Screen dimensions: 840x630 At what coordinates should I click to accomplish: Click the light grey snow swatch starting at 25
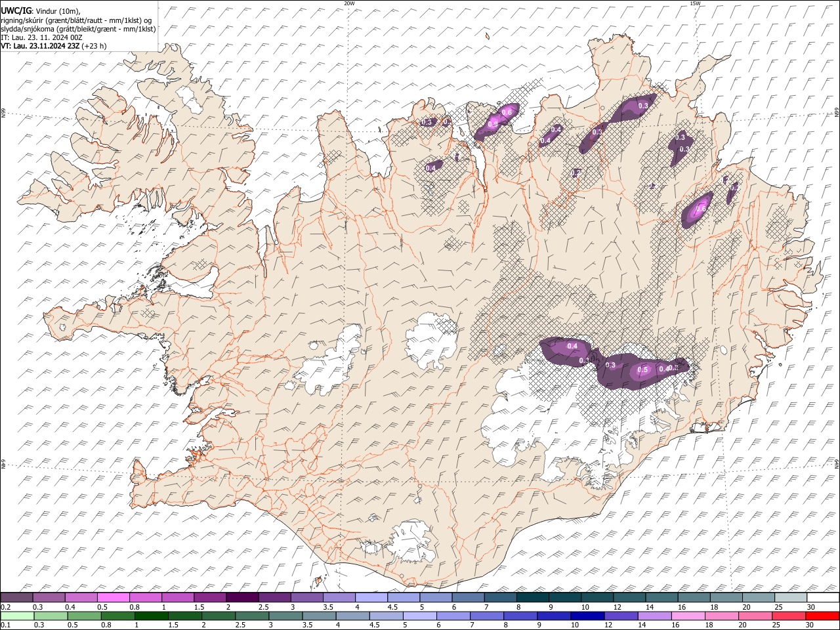coord(791,598)
